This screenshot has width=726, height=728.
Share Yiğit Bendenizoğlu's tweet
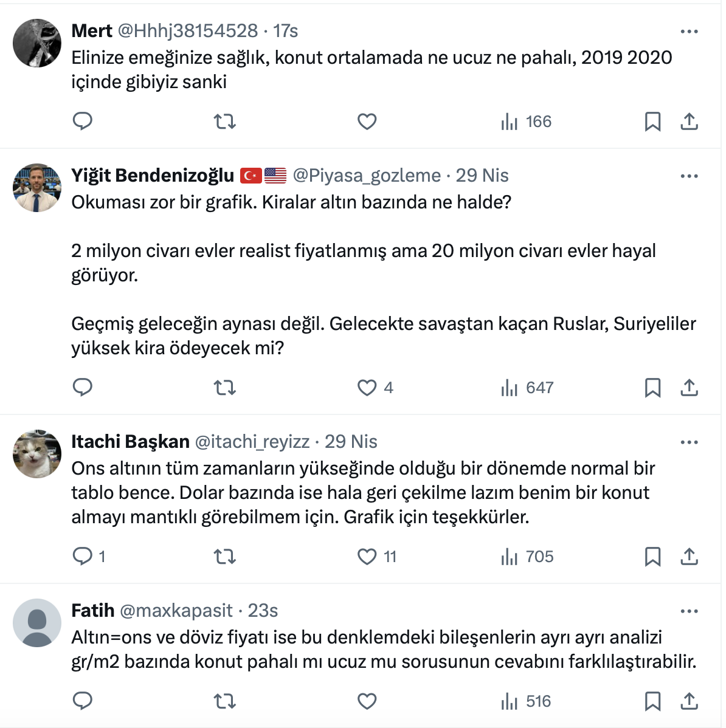coord(689,388)
